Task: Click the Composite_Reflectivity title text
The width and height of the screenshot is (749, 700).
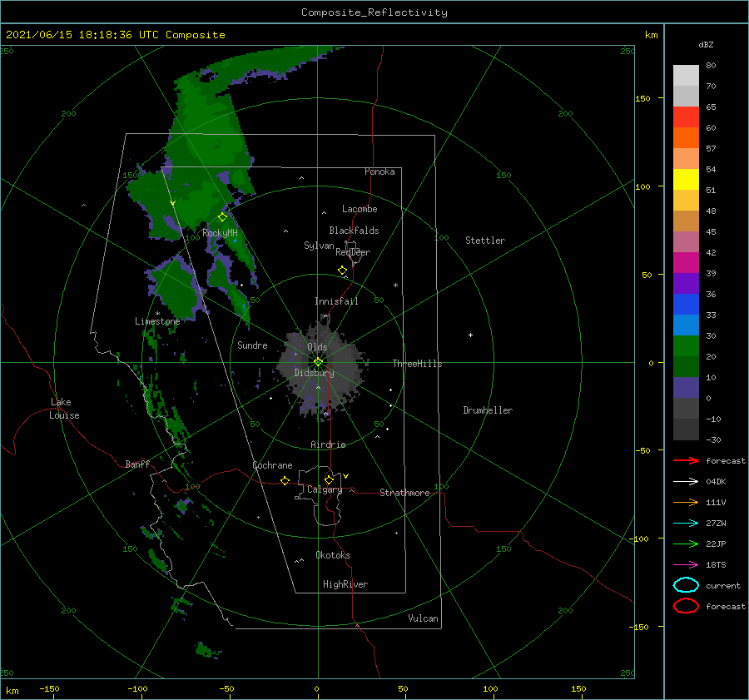Action: coord(374,12)
